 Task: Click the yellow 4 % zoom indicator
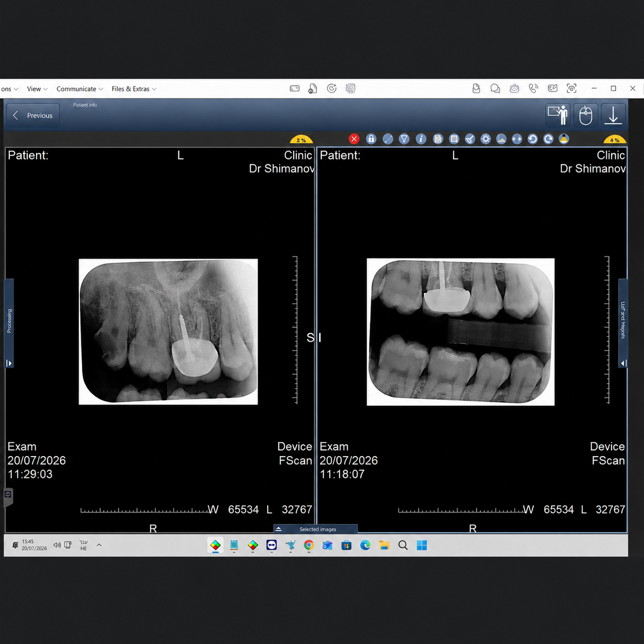[615, 140]
